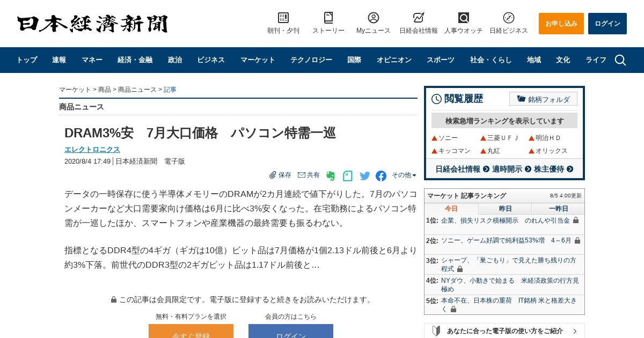
Task: Open トップ in navigation menu
Action: (26, 60)
